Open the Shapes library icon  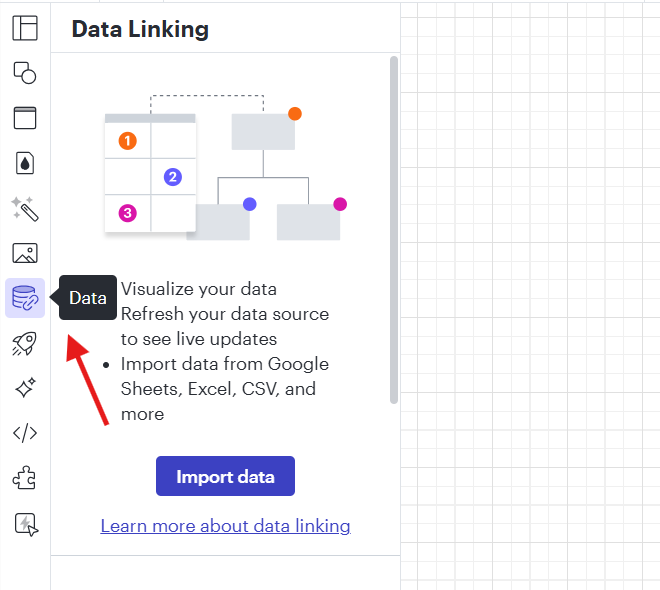(25, 73)
